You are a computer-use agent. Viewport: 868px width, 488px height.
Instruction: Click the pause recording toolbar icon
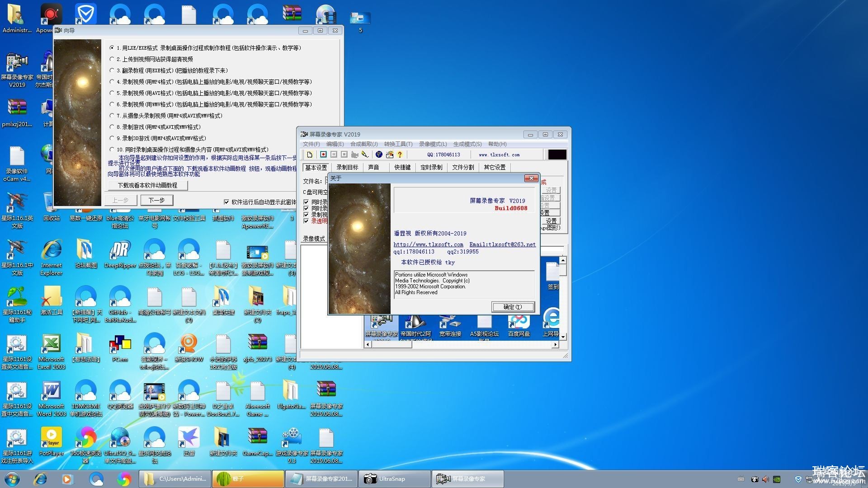point(334,155)
